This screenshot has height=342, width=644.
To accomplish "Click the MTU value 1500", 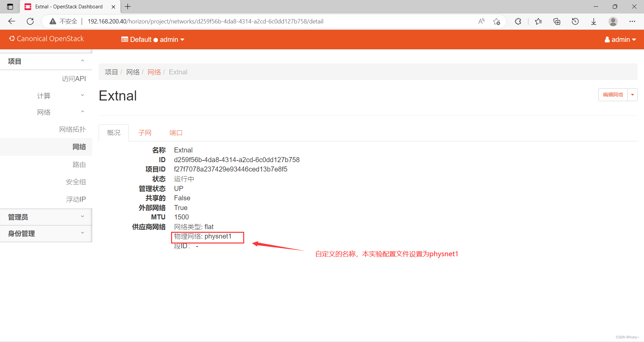I will 181,217.
